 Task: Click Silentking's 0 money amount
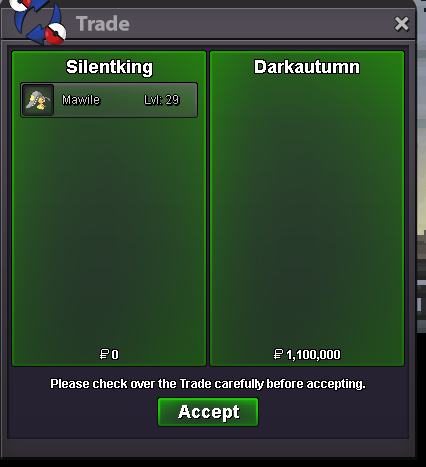(115, 354)
